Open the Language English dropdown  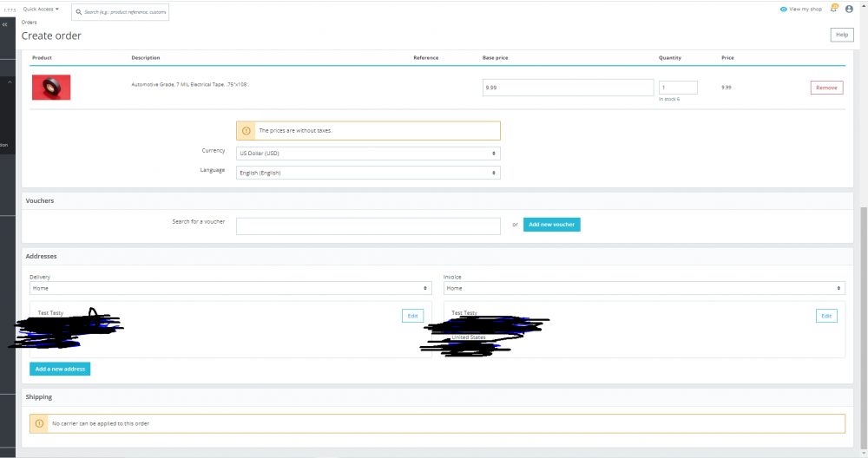(x=368, y=173)
